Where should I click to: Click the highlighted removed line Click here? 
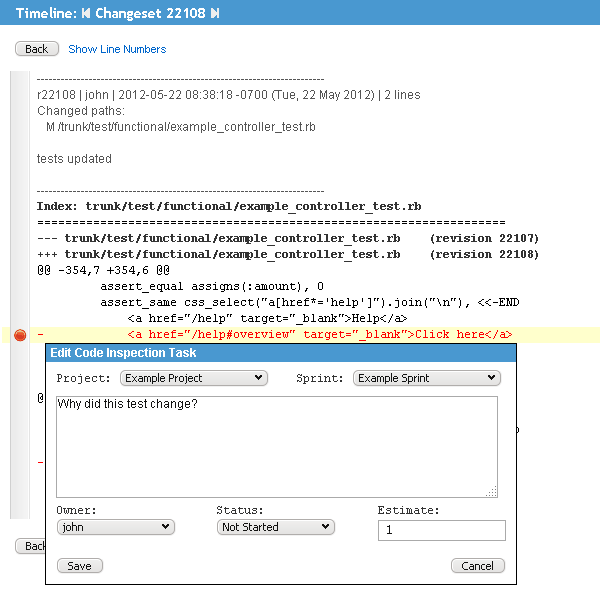pyautogui.click(x=320, y=335)
